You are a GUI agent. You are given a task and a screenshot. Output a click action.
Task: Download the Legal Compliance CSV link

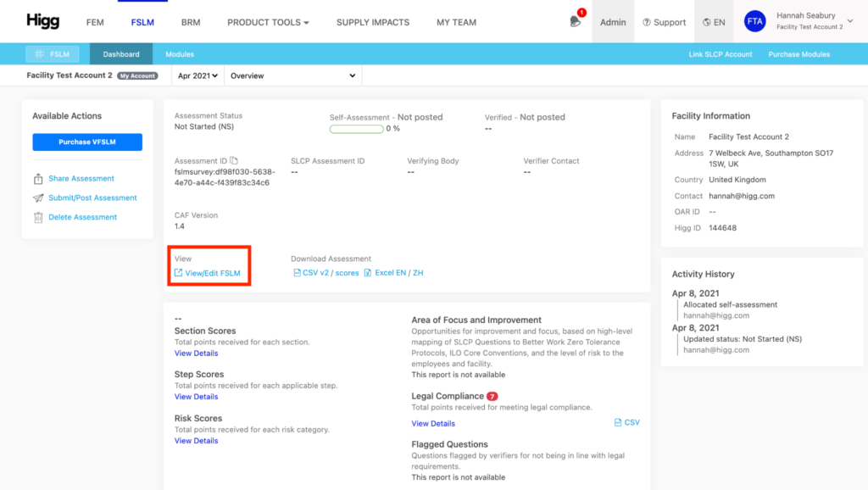632,422
